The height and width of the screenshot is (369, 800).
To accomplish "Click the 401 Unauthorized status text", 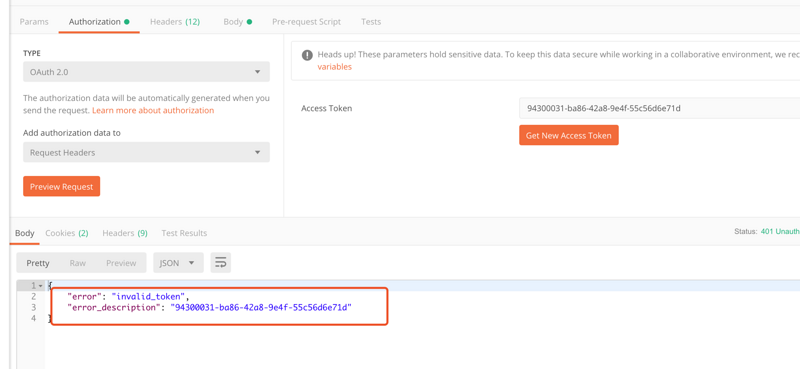I will [780, 231].
